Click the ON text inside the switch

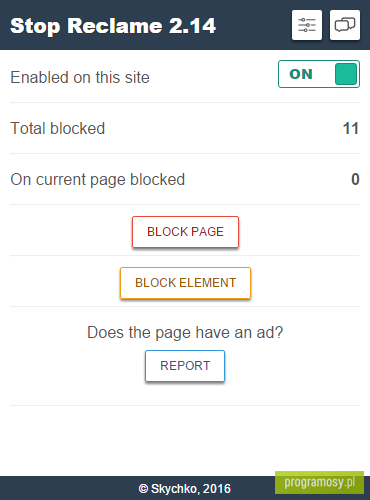pyautogui.click(x=301, y=74)
